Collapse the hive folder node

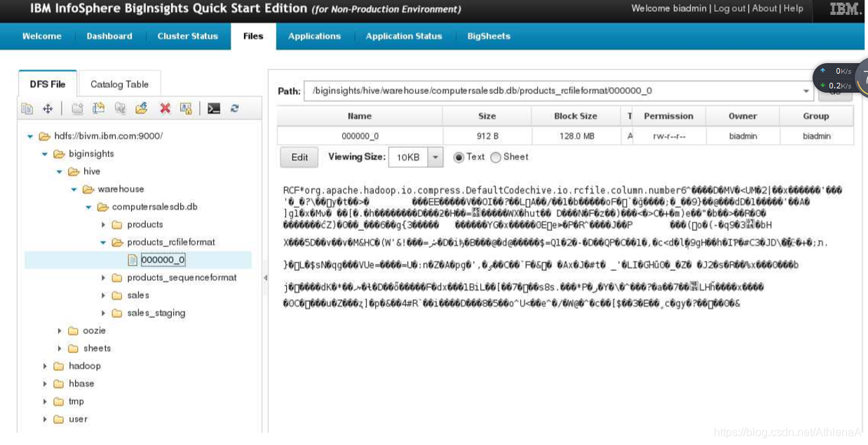[60, 171]
